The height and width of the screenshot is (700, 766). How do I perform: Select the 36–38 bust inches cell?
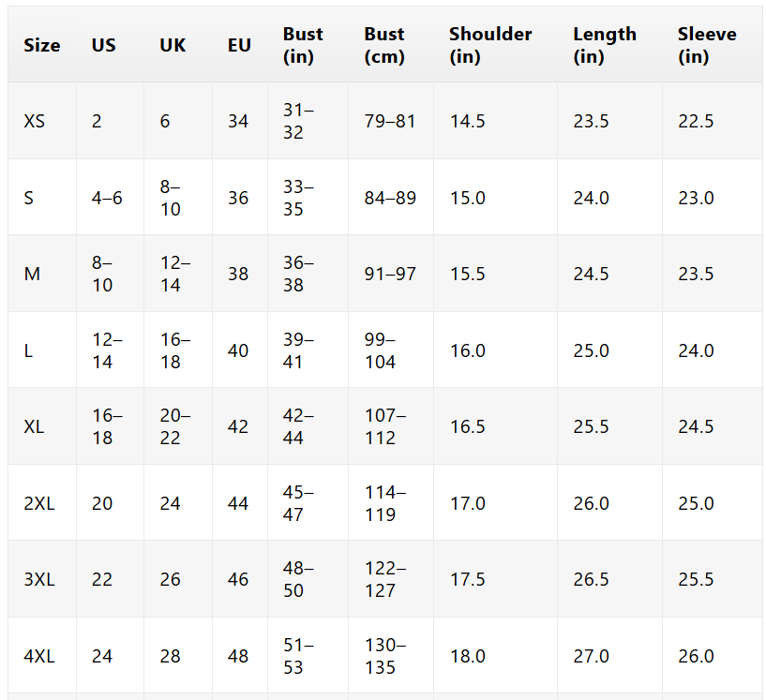click(308, 274)
